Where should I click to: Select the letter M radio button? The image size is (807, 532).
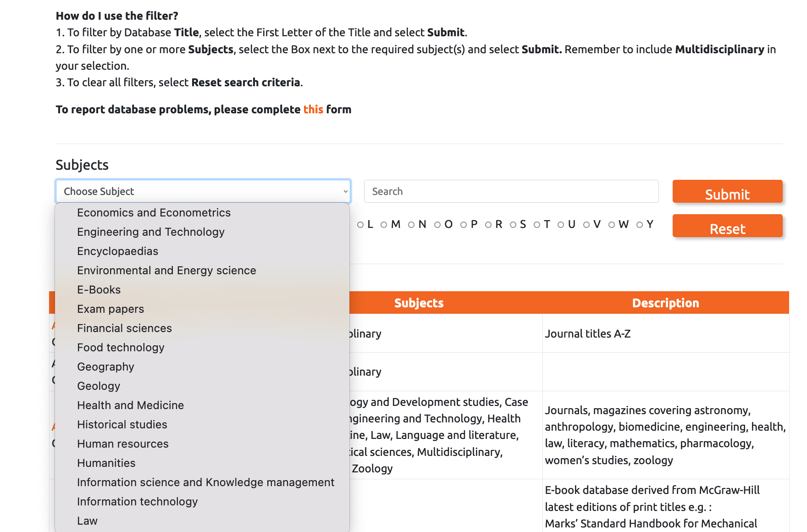click(x=384, y=225)
